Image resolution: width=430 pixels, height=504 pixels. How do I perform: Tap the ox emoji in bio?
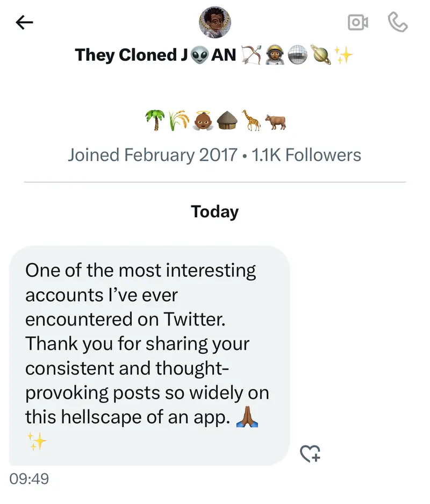275,122
